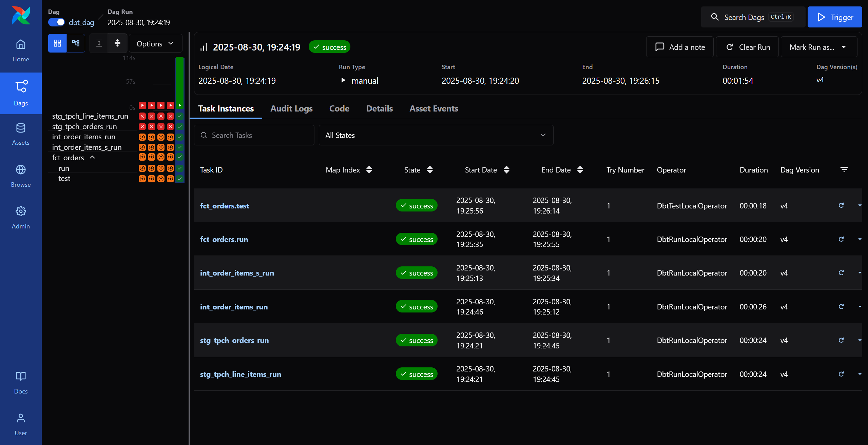Open the Asset Events tab
This screenshot has height=445, width=868.
(433, 108)
